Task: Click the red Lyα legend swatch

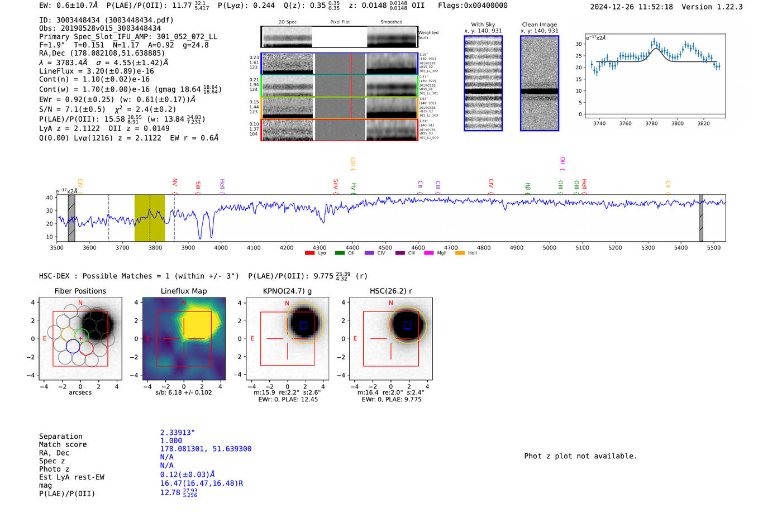Action: coord(309,253)
